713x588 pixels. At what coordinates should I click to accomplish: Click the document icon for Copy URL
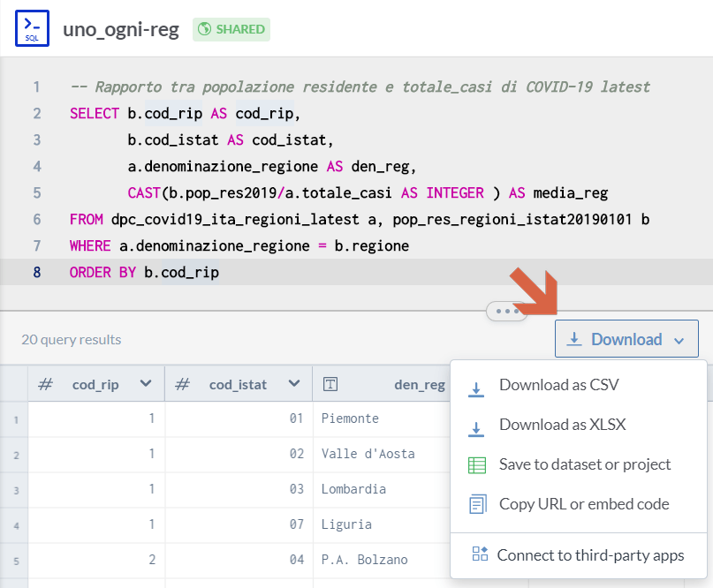(x=477, y=504)
